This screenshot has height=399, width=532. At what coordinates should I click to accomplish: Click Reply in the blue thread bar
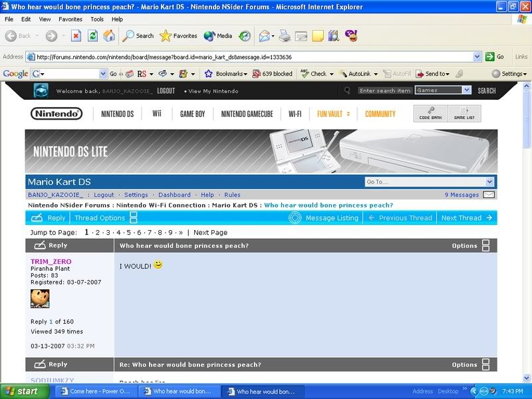click(x=48, y=218)
